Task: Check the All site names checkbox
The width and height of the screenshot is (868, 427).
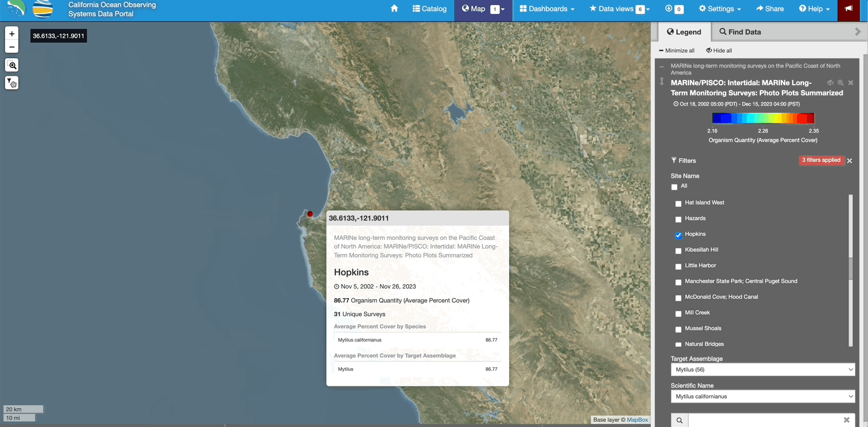Action: [x=674, y=187]
